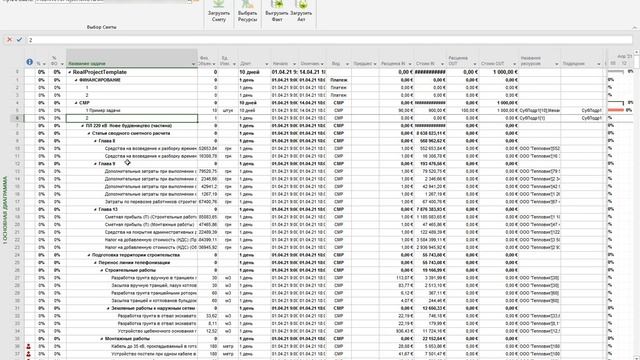640x360 pixels.
Task: Open the Расценка IN column filter dropdown
Action: click(x=409, y=64)
